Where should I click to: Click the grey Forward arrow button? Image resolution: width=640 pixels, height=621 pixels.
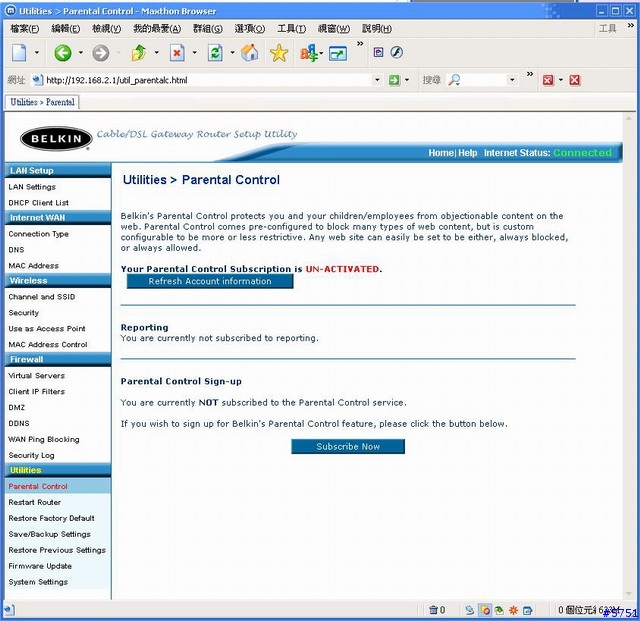(x=100, y=53)
